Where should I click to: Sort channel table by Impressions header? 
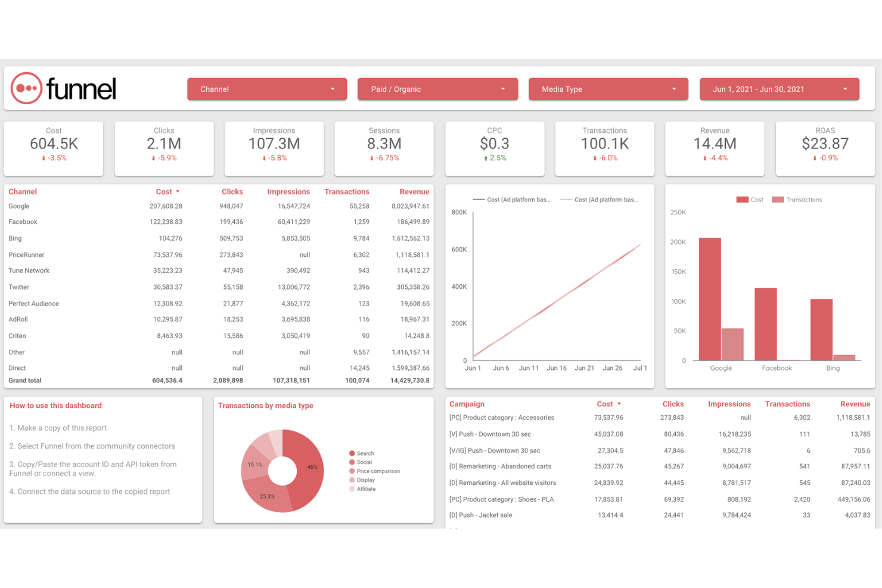click(x=288, y=192)
